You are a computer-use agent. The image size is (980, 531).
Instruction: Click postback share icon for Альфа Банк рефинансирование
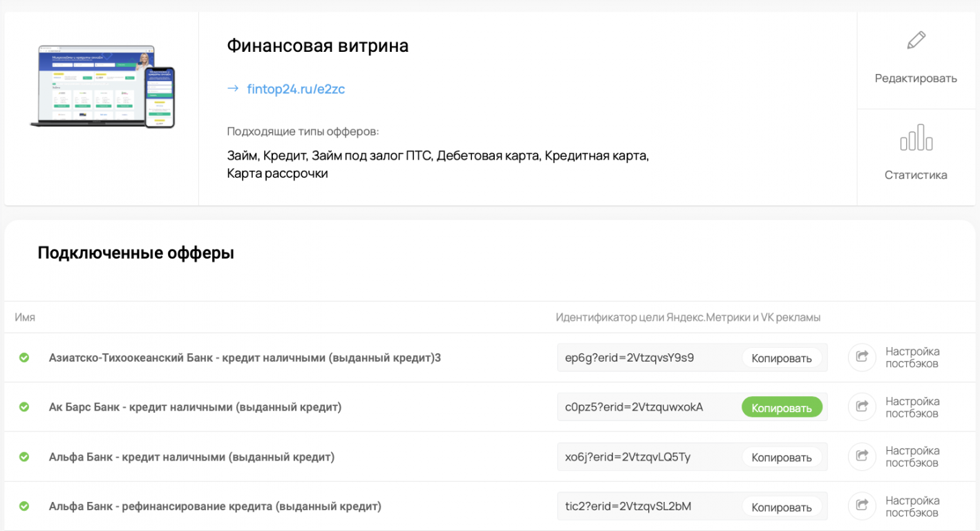click(x=862, y=506)
